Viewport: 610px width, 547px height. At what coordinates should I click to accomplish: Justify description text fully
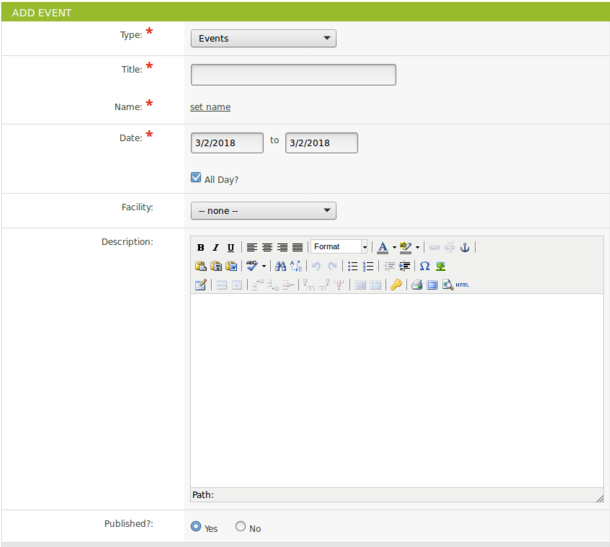(x=297, y=247)
